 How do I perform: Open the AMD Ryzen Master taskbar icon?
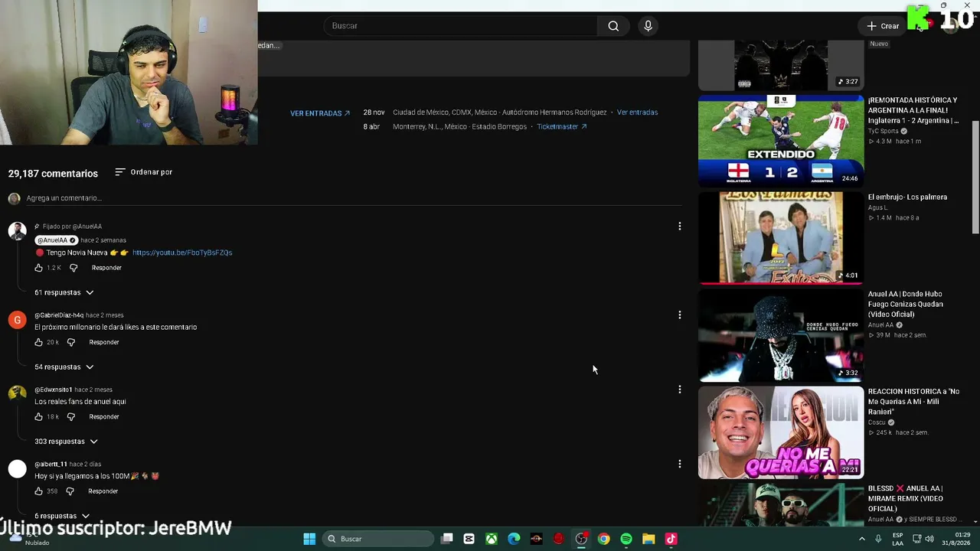536,539
